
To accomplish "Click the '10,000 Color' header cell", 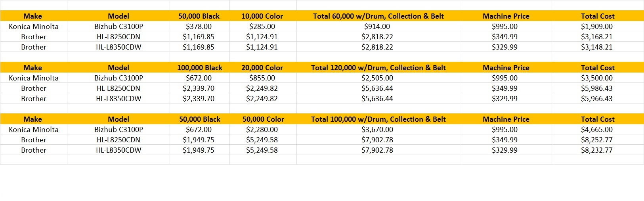I will click(262, 16).
